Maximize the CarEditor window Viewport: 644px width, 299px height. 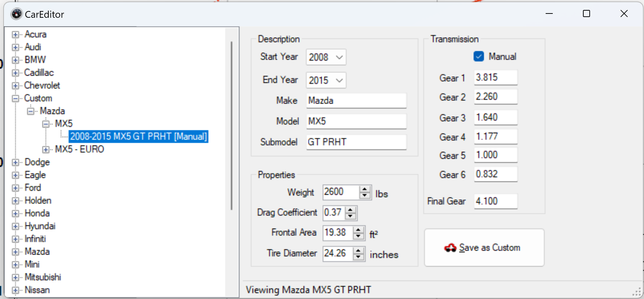coord(586,13)
